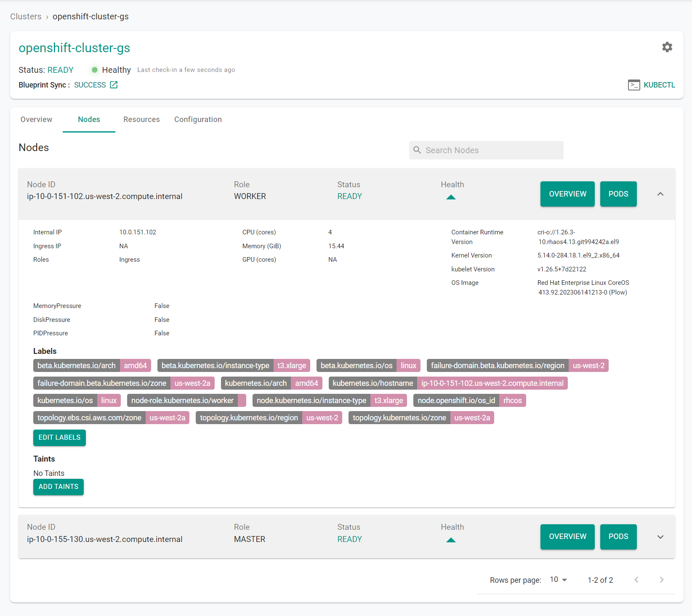Click worker node health up-arrow indicator
The height and width of the screenshot is (616, 692).
[451, 197]
